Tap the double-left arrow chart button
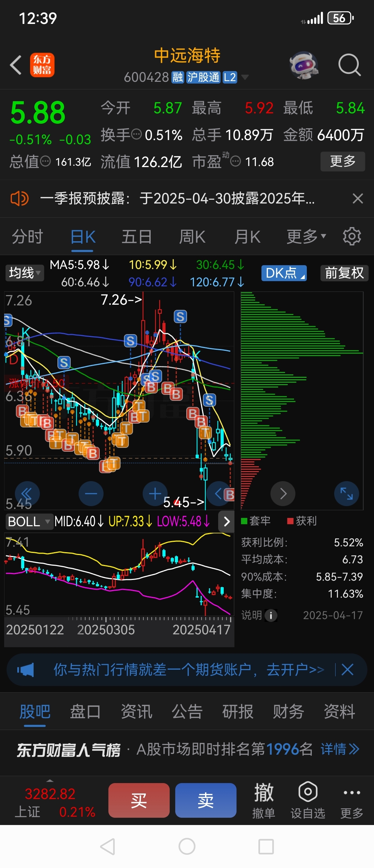Image resolution: width=374 pixels, height=868 pixels. (27, 493)
